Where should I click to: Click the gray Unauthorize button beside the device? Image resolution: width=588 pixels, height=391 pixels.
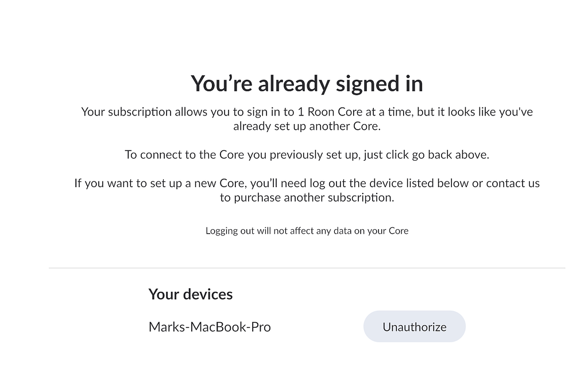pyautogui.click(x=414, y=326)
